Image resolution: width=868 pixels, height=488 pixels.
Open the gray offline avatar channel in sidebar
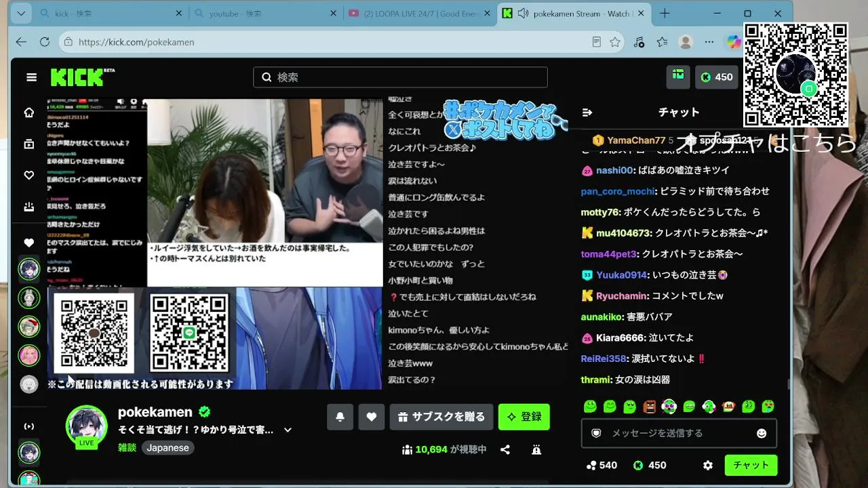click(28, 384)
